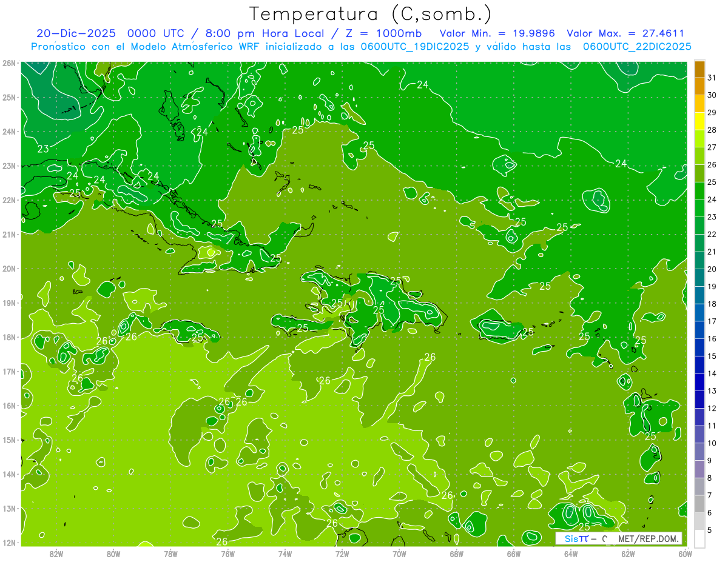
Task: Click the '8' label on the color legend
Action: (709, 478)
